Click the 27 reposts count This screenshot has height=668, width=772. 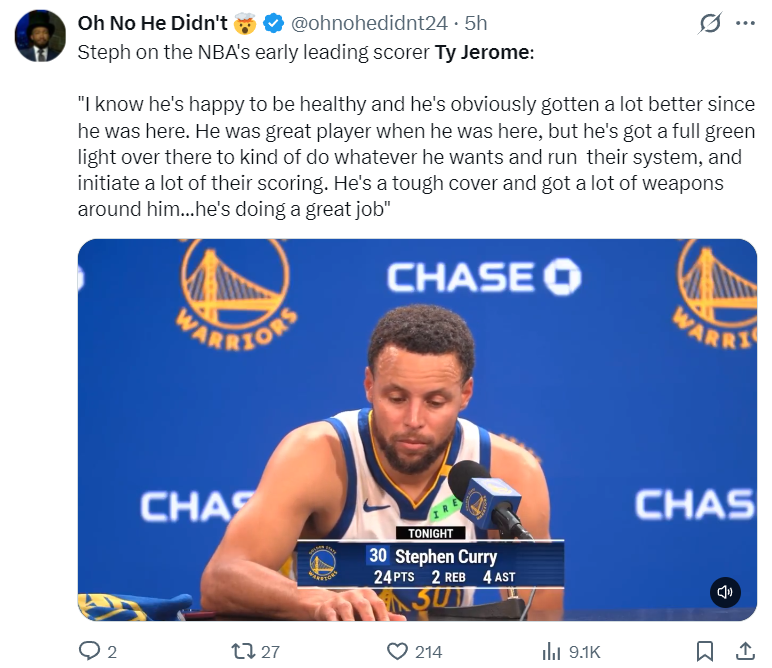click(270, 652)
